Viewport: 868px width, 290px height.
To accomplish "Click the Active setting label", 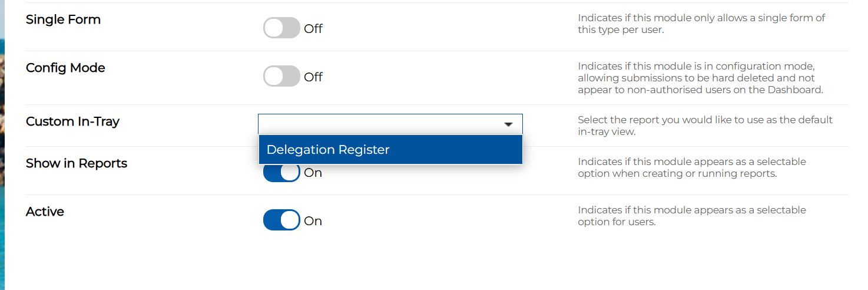I will [x=45, y=212].
